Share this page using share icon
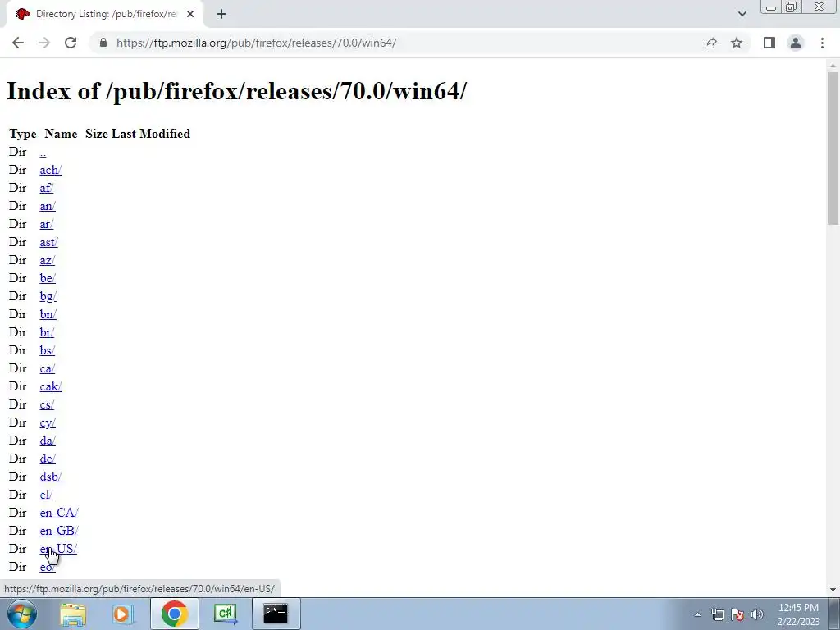 (710, 43)
